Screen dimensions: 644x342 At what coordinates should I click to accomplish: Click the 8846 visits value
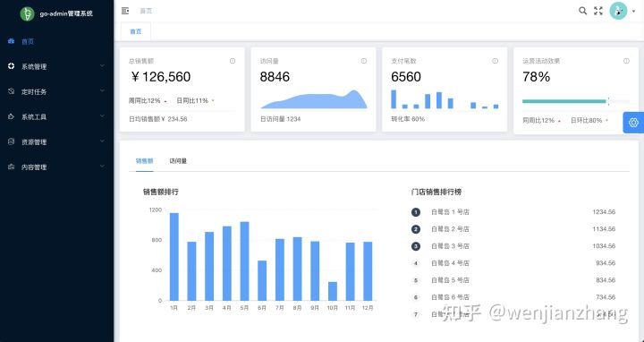[x=275, y=77]
